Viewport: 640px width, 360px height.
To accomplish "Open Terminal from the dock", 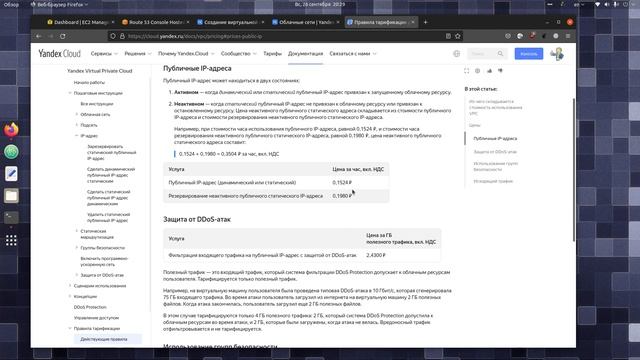I will (x=11, y=218).
